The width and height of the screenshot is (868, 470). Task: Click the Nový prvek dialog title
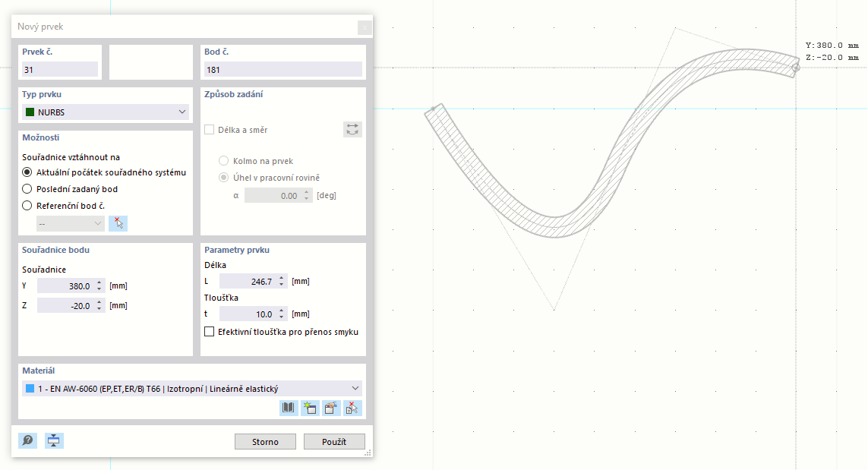coord(40,27)
